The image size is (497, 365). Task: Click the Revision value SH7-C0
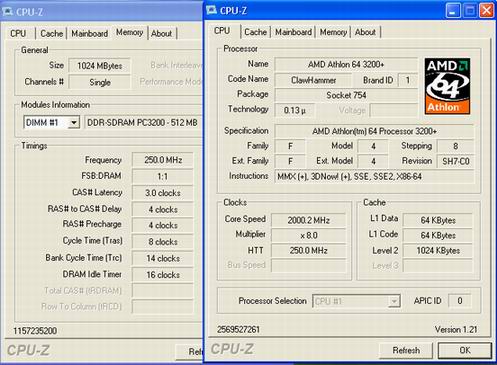click(x=455, y=162)
